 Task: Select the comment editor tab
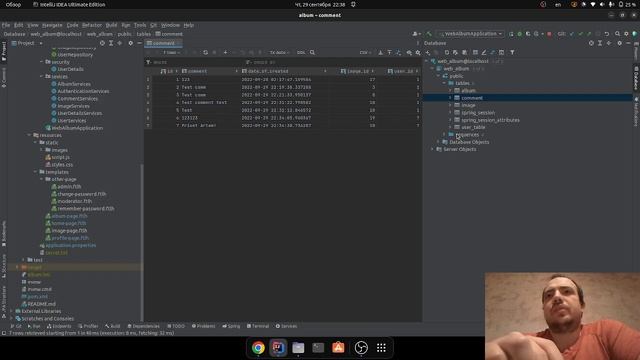(x=163, y=43)
